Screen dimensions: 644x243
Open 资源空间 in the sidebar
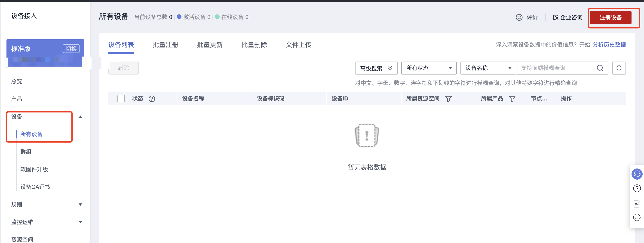tap(22, 239)
